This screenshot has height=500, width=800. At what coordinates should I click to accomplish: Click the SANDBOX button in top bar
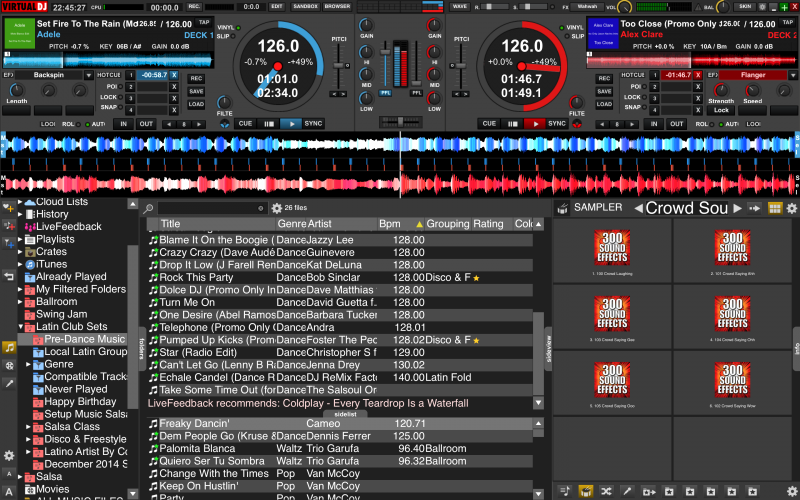(305, 7)
